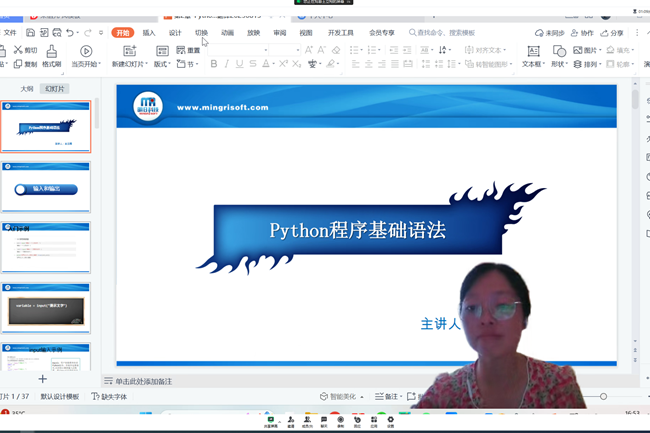Toggle strikethrough formatting
This screenshot has width=650, height=433.
pyautogui.click(x=253, y=64)
